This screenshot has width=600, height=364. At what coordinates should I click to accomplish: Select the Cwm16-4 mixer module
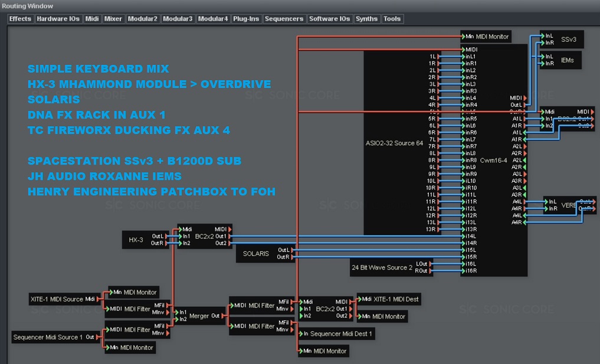(494, 160)
